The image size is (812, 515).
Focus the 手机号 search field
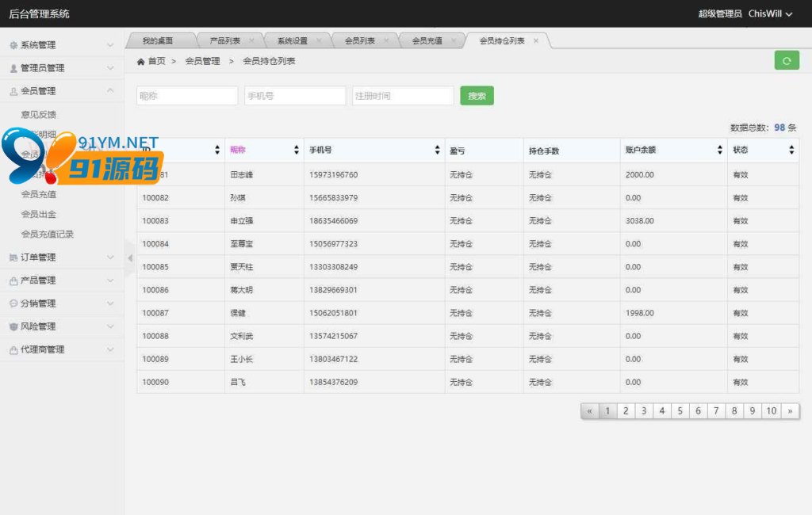coord(295,96)
